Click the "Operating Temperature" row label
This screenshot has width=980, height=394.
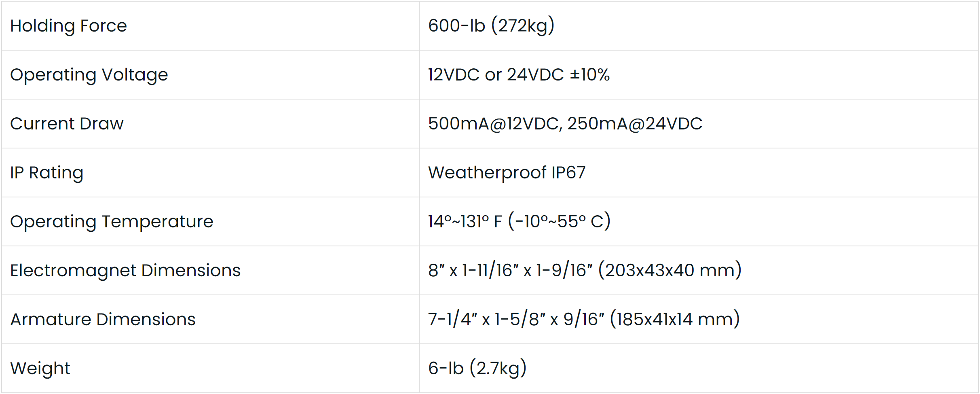pyautogui.click(x=112, y=222)
